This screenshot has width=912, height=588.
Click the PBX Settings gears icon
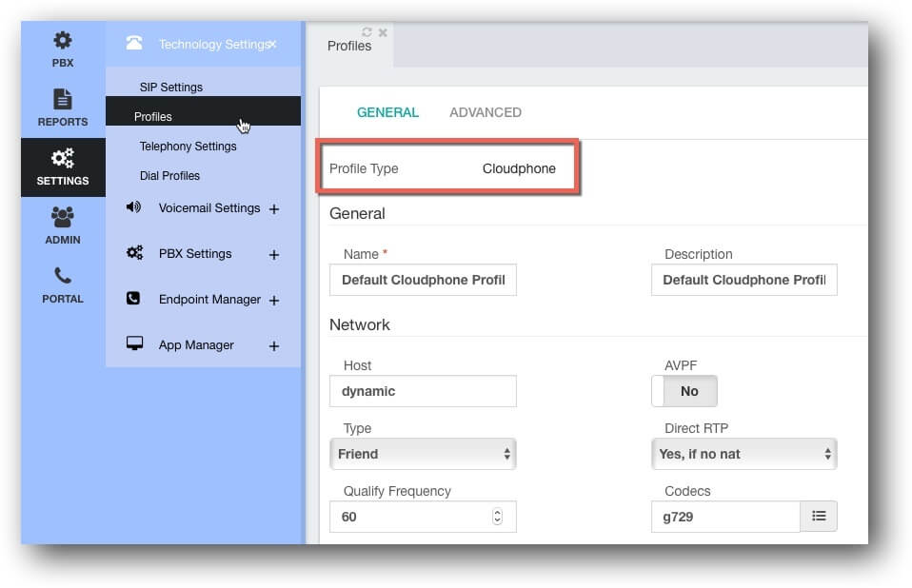click(134, 253)
